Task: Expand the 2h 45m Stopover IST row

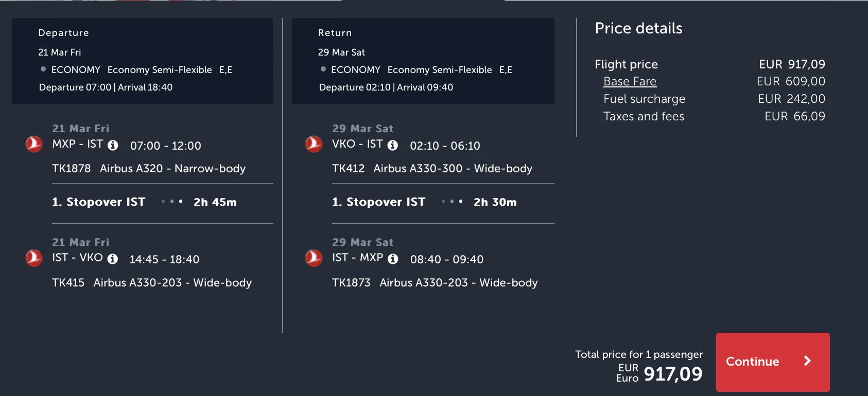Action: 144,202
